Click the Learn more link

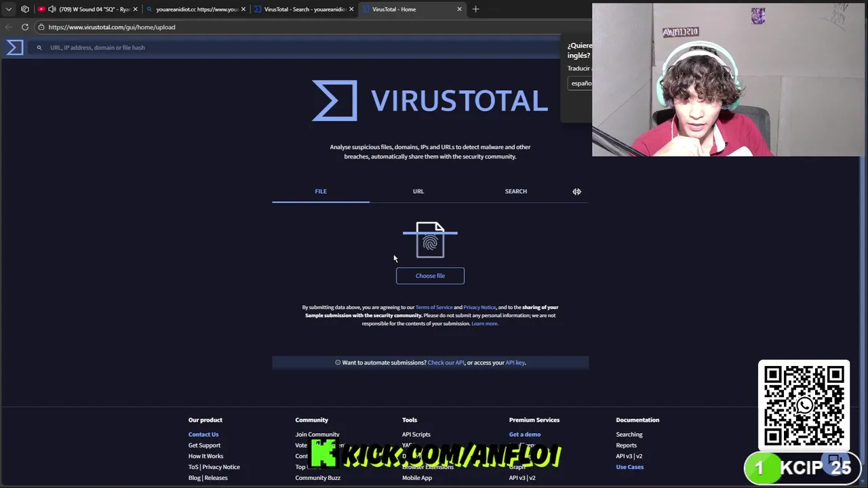(485, 324)
